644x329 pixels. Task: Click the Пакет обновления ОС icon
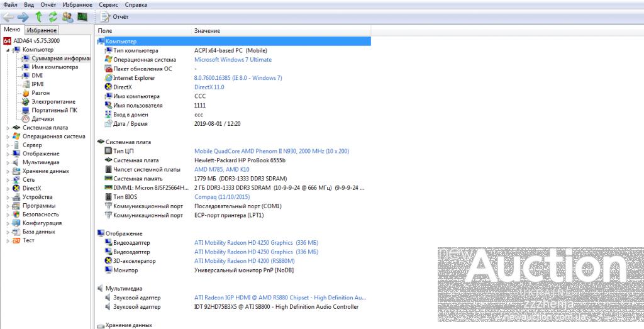coord(108,69)
